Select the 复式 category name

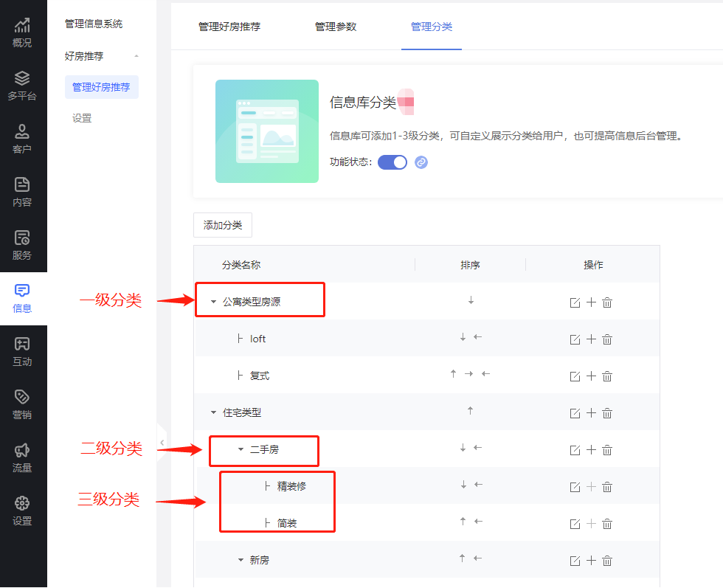click(x=260, y=376)
